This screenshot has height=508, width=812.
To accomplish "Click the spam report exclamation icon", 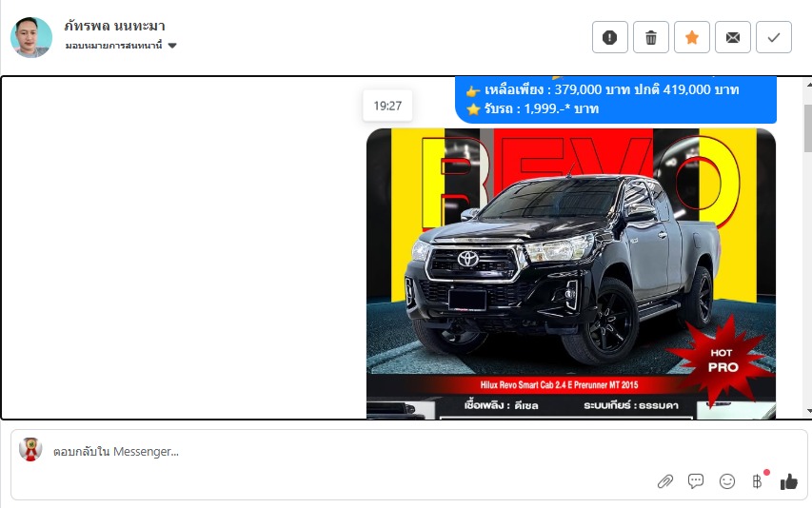I will tap(610, 37).
